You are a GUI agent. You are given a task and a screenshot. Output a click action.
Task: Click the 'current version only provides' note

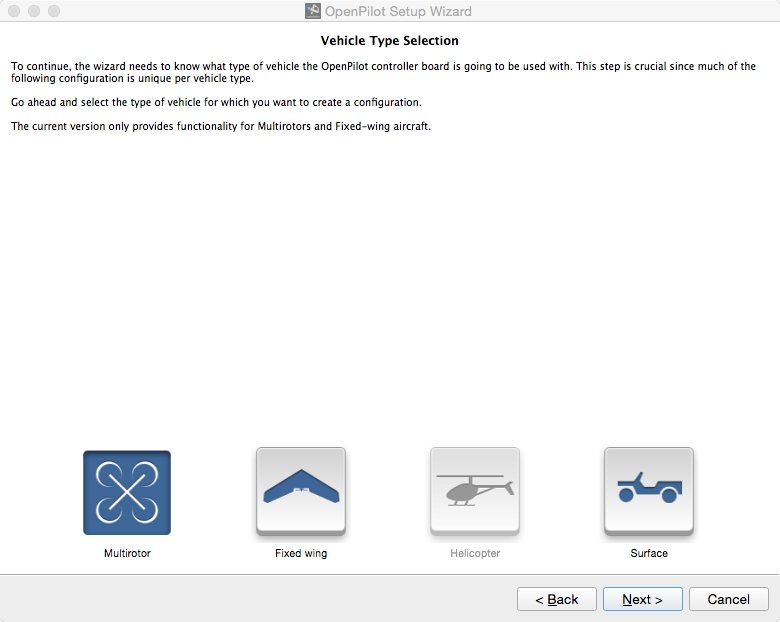pos(220,126)
